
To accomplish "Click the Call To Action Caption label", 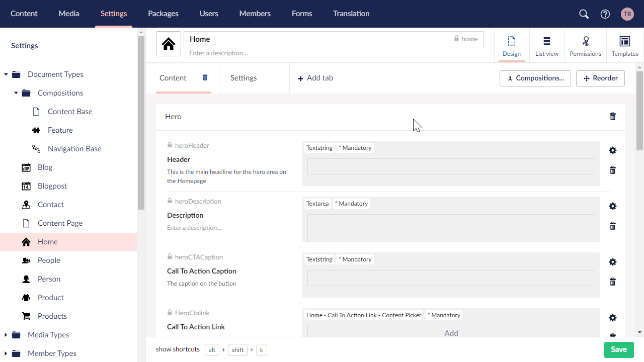I will (x=202, y=271).
